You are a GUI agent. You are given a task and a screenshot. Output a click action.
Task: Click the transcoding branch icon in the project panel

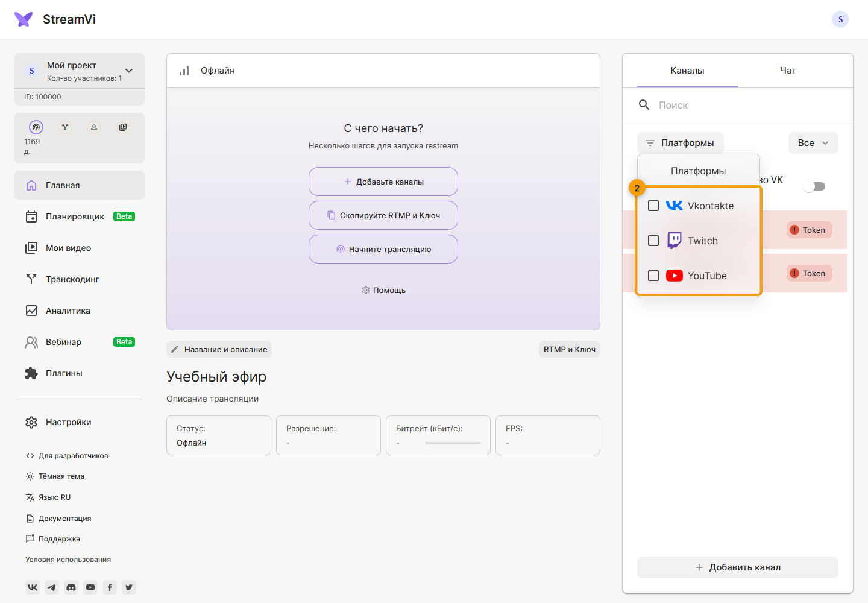pos(65,127)
